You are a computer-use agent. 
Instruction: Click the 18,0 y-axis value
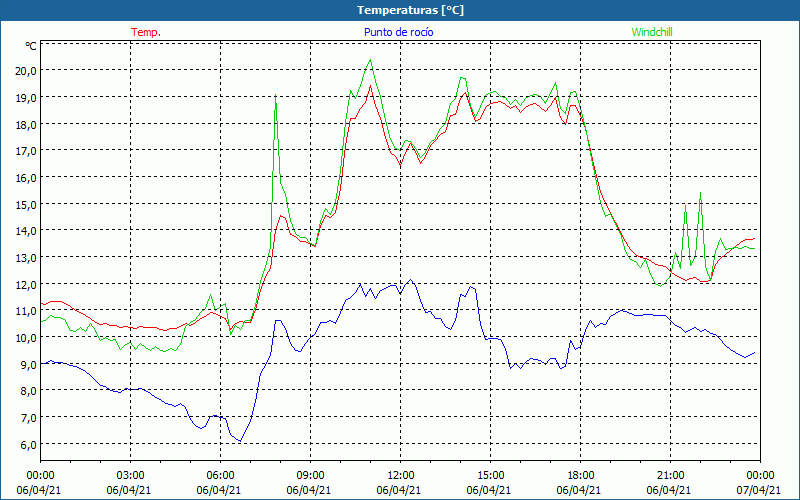tap(26, 124)
